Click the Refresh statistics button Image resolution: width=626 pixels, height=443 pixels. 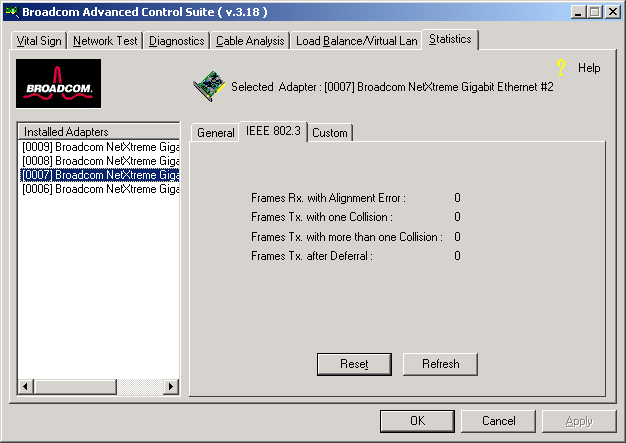[440, 364]
